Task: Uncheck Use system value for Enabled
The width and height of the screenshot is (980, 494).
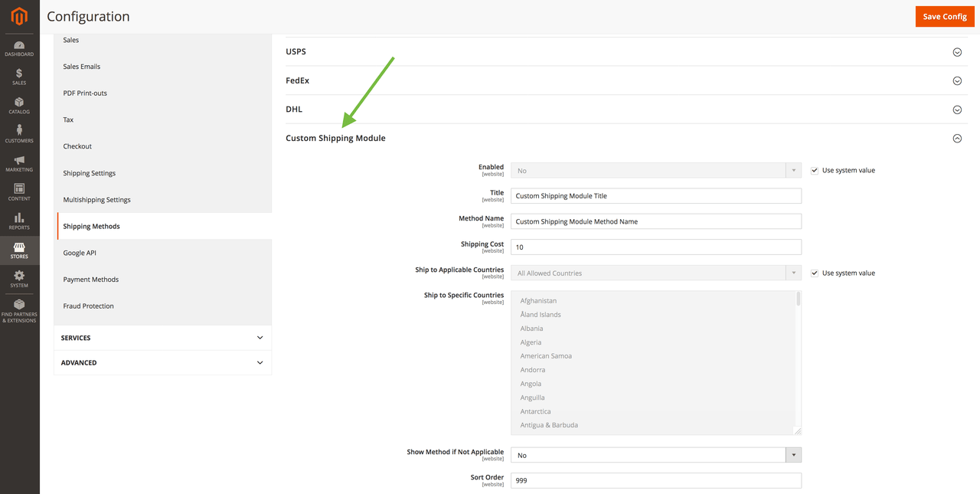Action: [815, 170]
